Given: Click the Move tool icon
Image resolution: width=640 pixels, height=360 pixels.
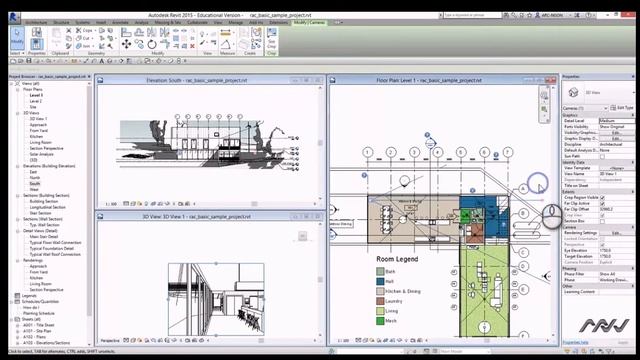Looking at the screenshot, I should point(127,44).
